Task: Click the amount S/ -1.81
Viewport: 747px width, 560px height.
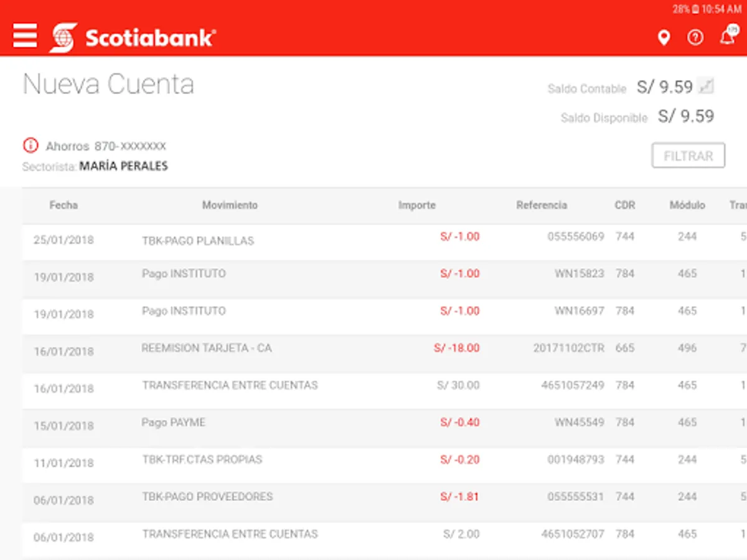Action: [x=460, y=497]
